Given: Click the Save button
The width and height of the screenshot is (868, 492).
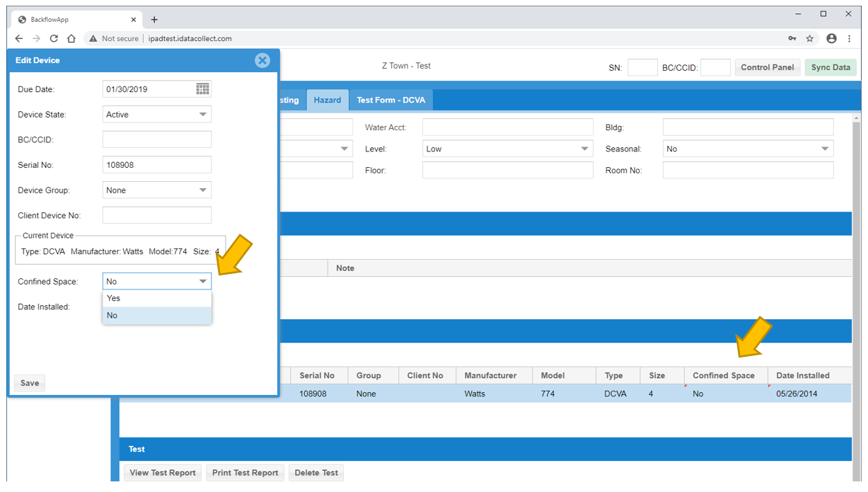Looking at the screenshot, I should [x=30, y=383].
